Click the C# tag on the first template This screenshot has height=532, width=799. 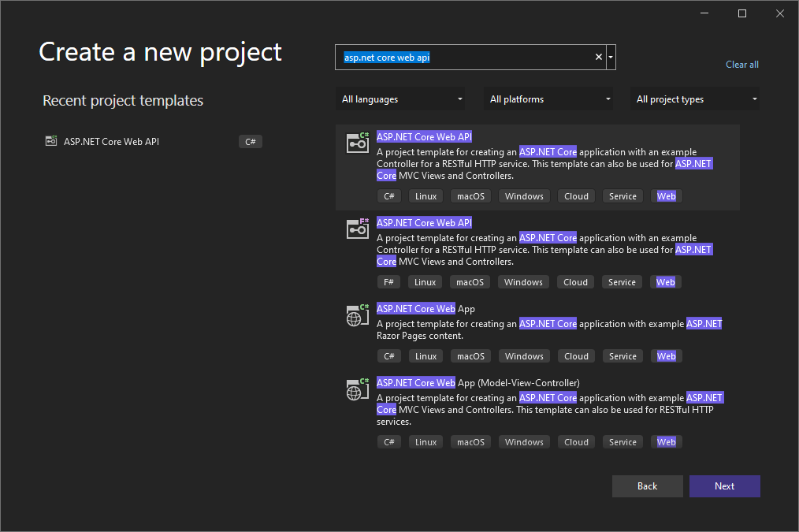coord(388,195)
